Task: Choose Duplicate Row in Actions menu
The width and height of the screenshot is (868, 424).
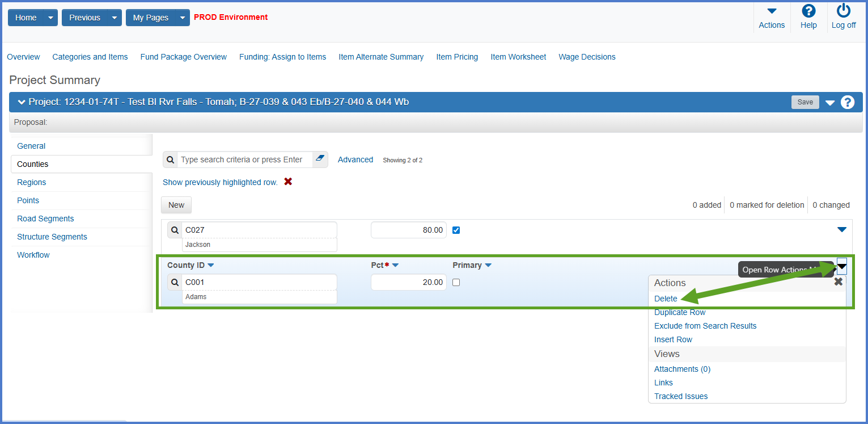Action: [x=680, y=312]
